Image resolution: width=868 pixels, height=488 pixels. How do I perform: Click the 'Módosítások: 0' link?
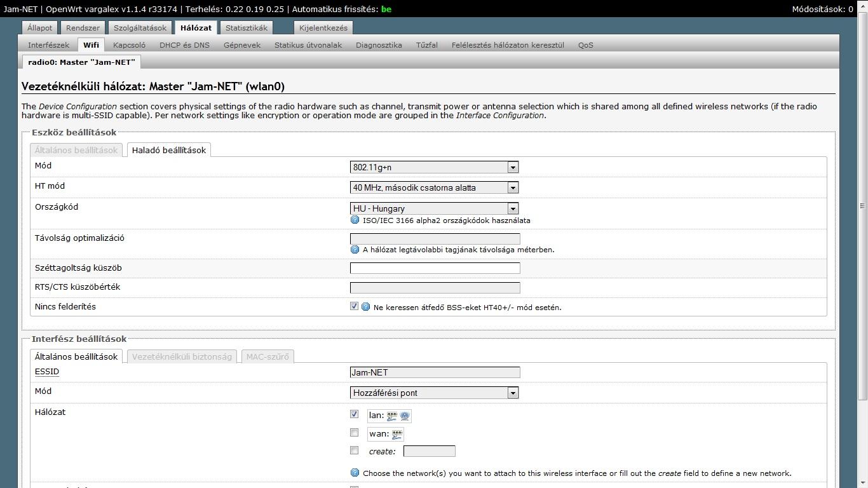[822, 9]
